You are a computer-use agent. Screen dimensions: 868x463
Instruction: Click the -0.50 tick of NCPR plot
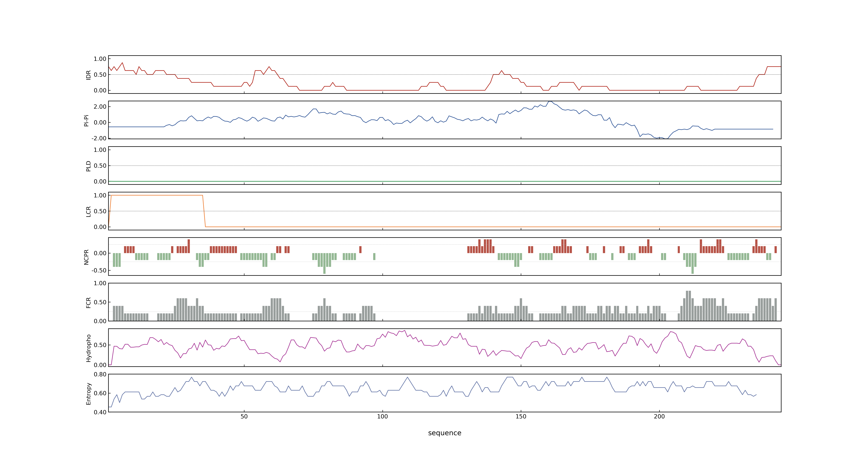point(99,271)
